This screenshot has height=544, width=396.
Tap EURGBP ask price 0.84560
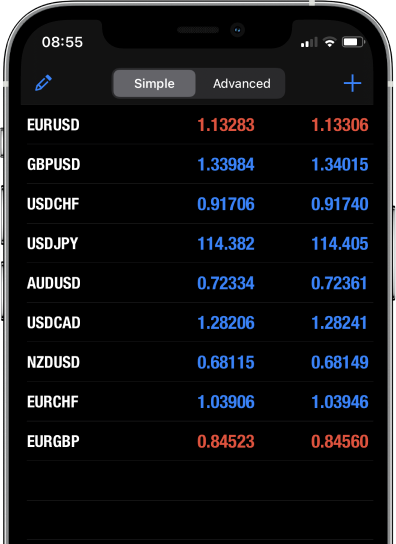tap(340, 441)
